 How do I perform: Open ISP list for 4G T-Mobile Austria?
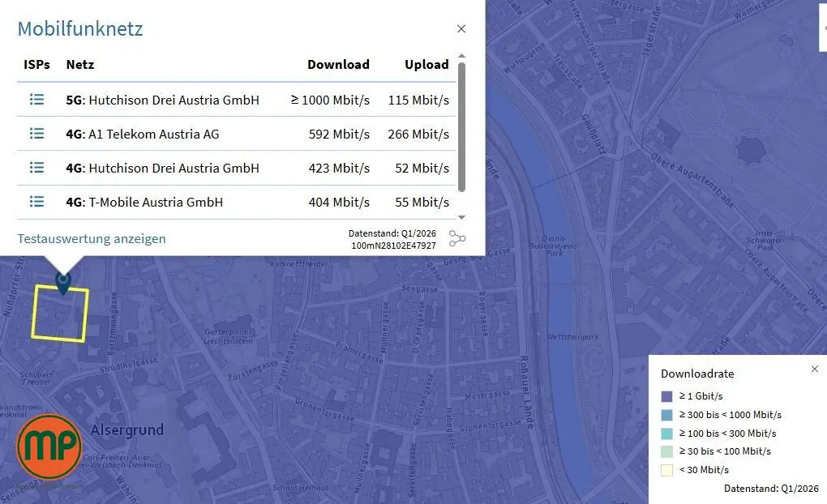coord(36,202)
